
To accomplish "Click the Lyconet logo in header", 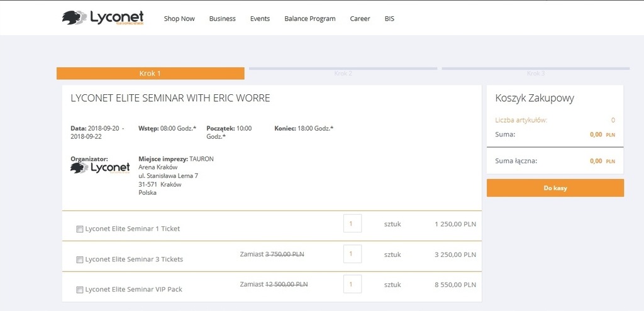I will click(x=103, y=18).
